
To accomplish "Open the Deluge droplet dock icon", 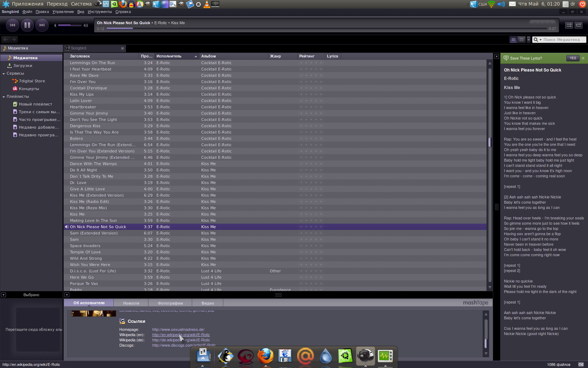I will tap(325, 356).
